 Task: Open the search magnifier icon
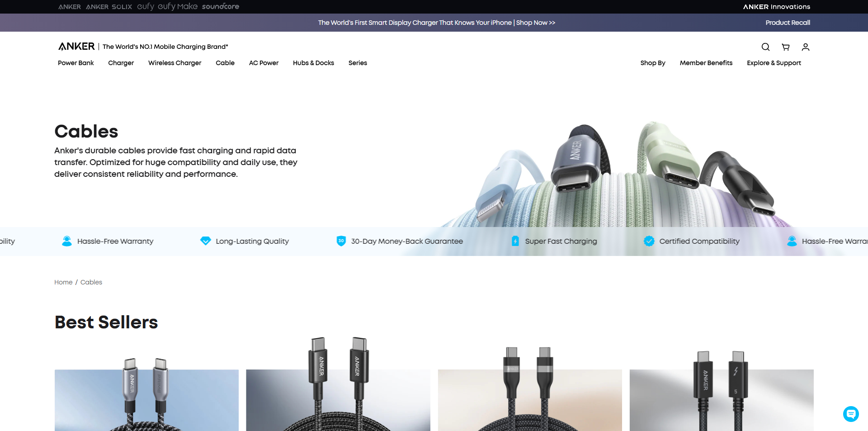765,47
